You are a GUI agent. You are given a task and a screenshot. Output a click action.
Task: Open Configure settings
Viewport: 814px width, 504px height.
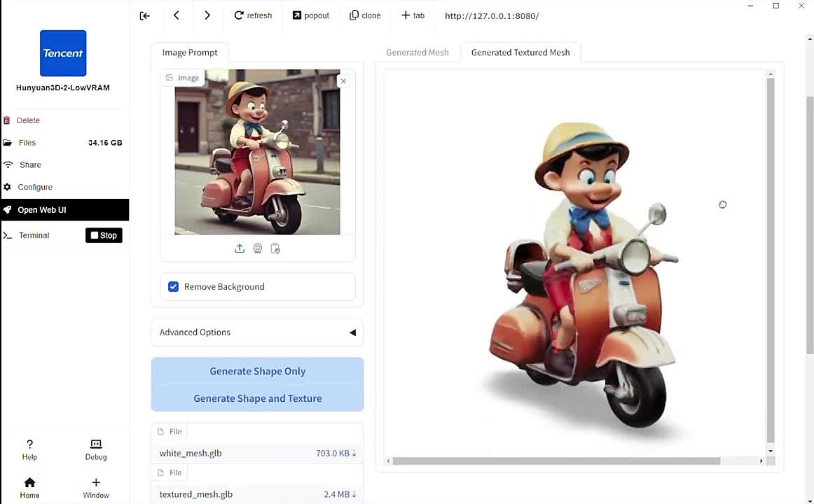tap(35, 187)
